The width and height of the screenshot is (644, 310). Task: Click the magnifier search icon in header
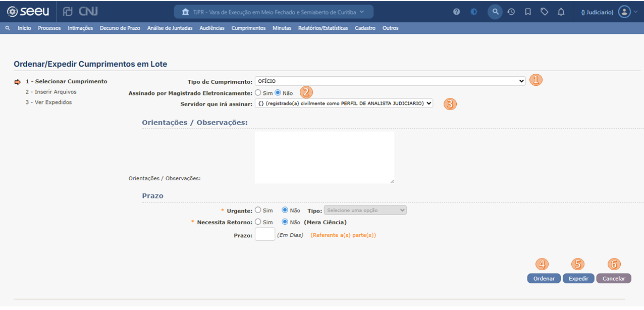tap(495, 12)
